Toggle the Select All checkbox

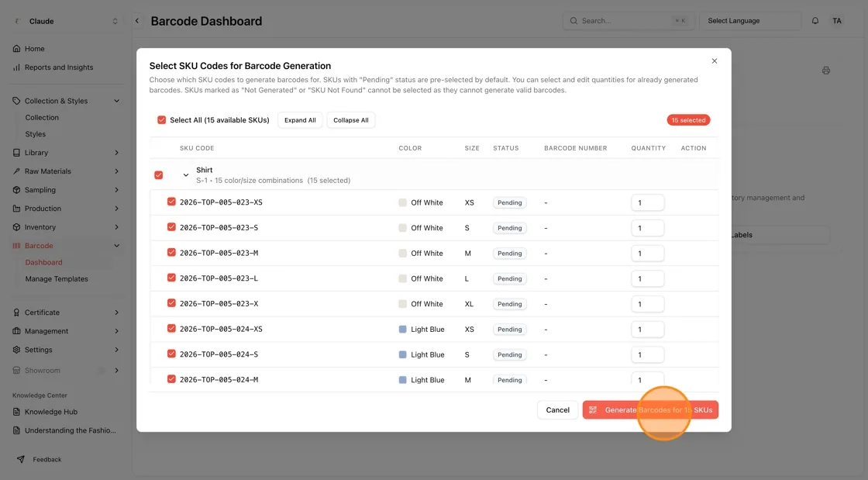(x=162, y=120)
